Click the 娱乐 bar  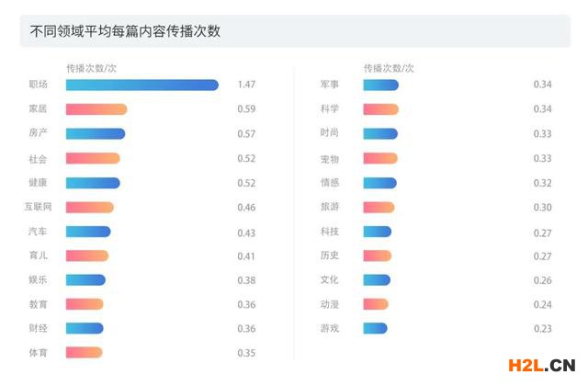pyautogui.click(x=85, y=280)
